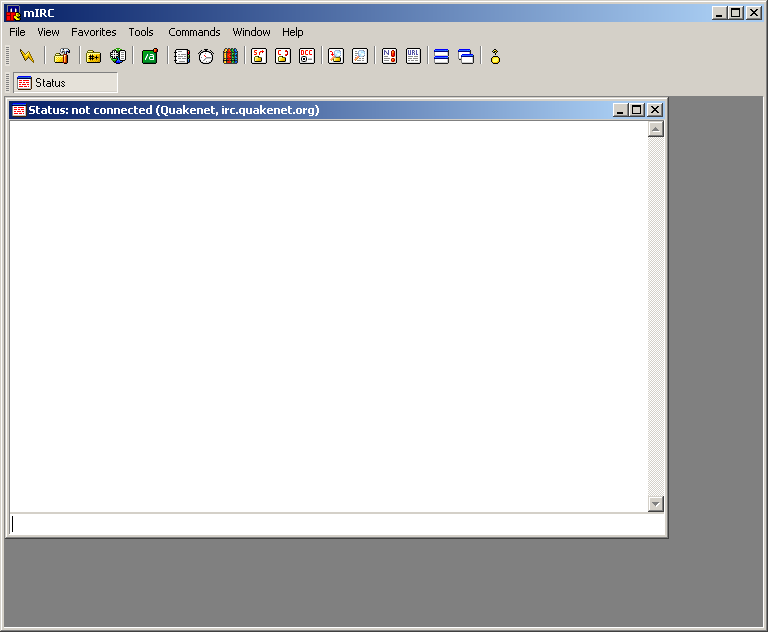
Task: Open DCC options icon
Action: [307, 56]
